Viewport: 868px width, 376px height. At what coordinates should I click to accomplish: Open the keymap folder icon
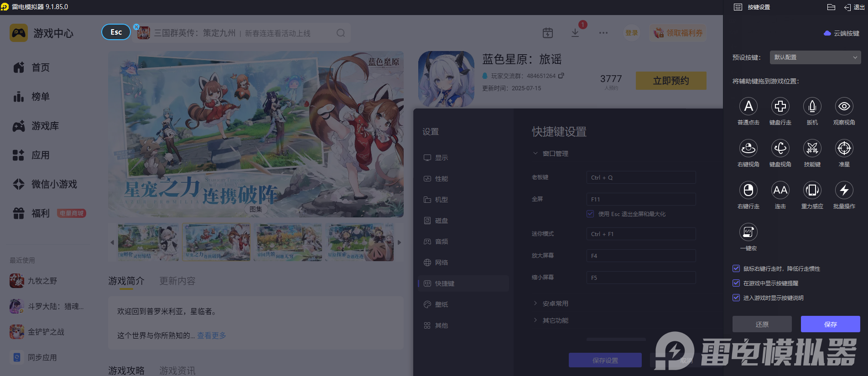coord(831,7)
